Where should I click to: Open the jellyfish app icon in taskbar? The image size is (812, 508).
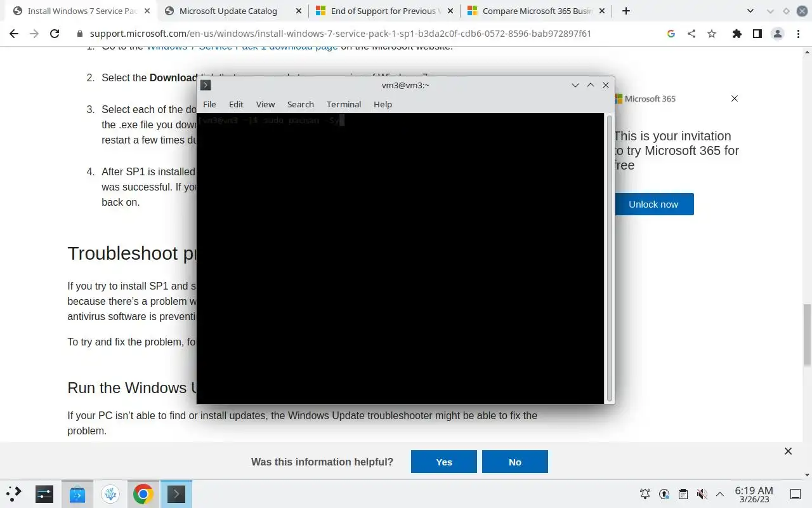pyautogui.click(x=110, y=493)
